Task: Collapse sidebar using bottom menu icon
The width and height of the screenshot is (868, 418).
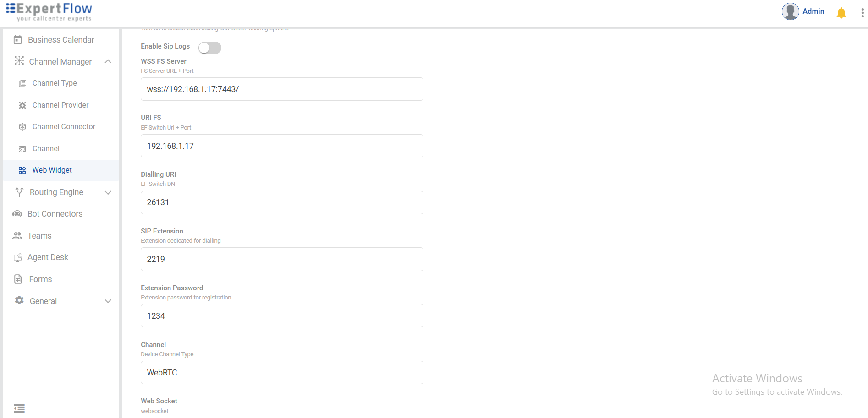Action: point(19,408)
